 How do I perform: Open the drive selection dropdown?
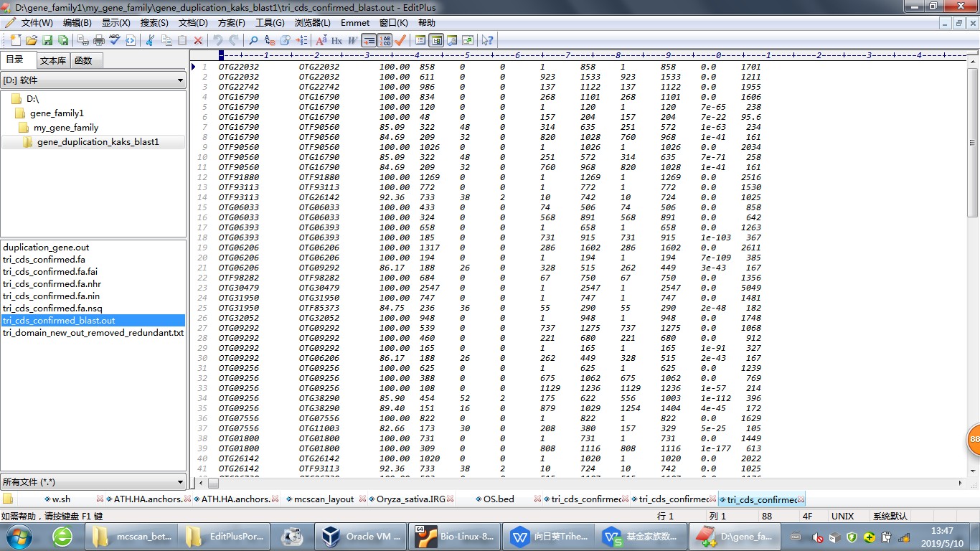180,81
